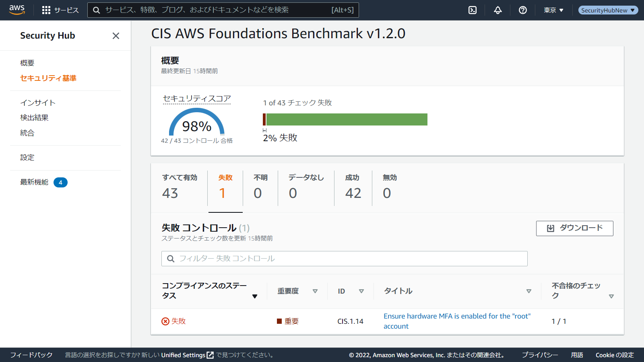Viewport: 644px width, 362px height.
Task: Select the すべて有効 tab
Action: 180,188
